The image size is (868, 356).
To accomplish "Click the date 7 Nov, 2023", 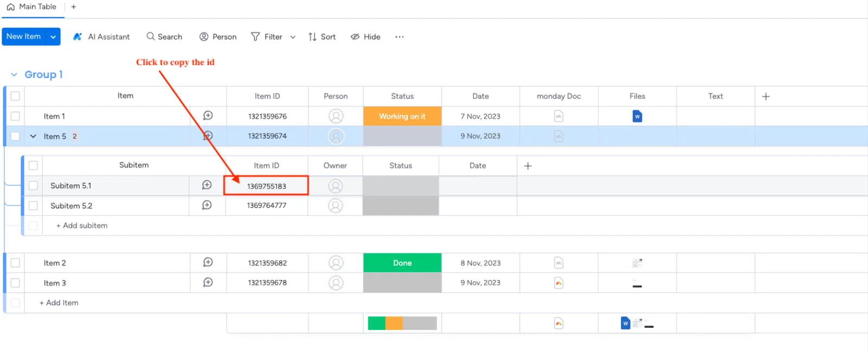I will [x=481, y=116].
